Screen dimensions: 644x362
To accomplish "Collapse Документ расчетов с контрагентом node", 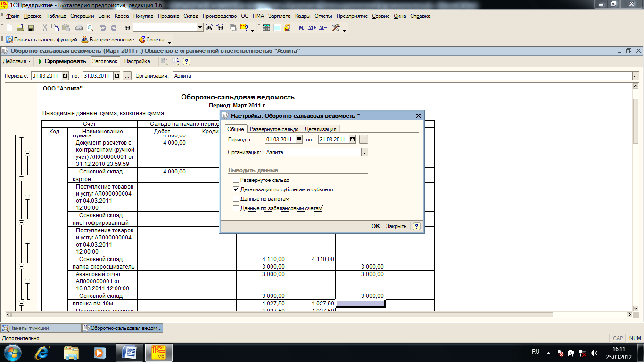I will pos(27,154).
